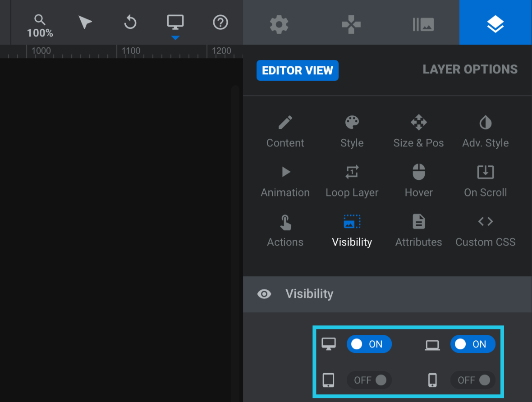Click the LAYER OPTIONS heading text
Viewport: 532px width, 402px height.
pyautogui.click(x=470, y=69)
